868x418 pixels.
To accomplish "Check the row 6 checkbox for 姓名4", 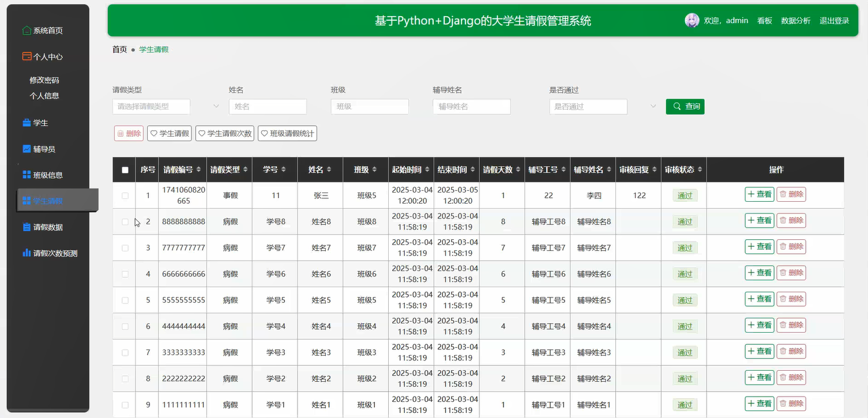I will pyautogui.click(x=125, y=326).
